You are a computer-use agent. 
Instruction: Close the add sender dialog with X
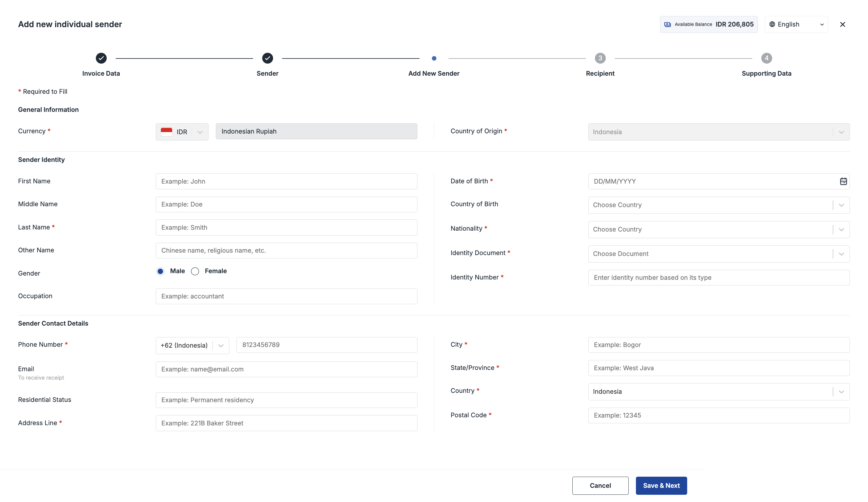coord(842,24)
